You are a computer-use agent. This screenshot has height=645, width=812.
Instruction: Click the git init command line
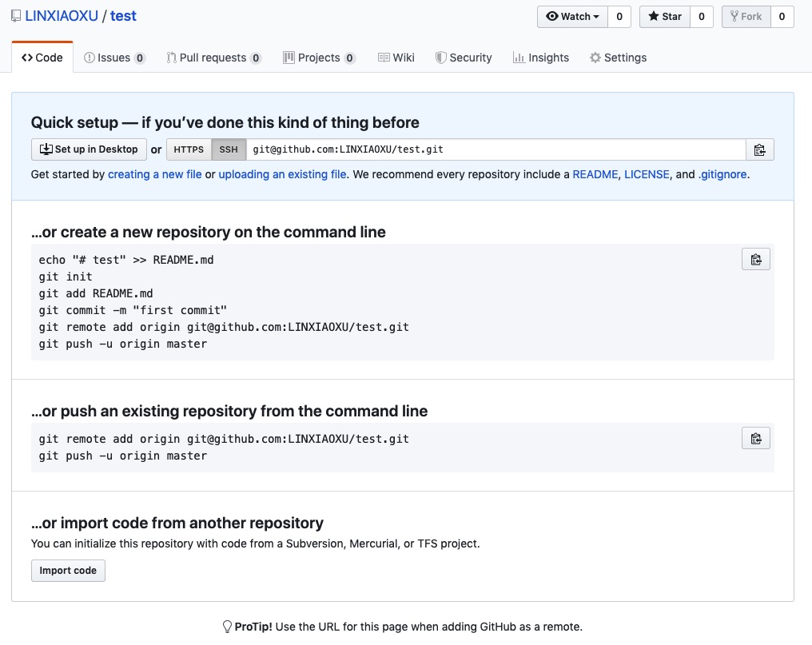[x=66, y=277]
